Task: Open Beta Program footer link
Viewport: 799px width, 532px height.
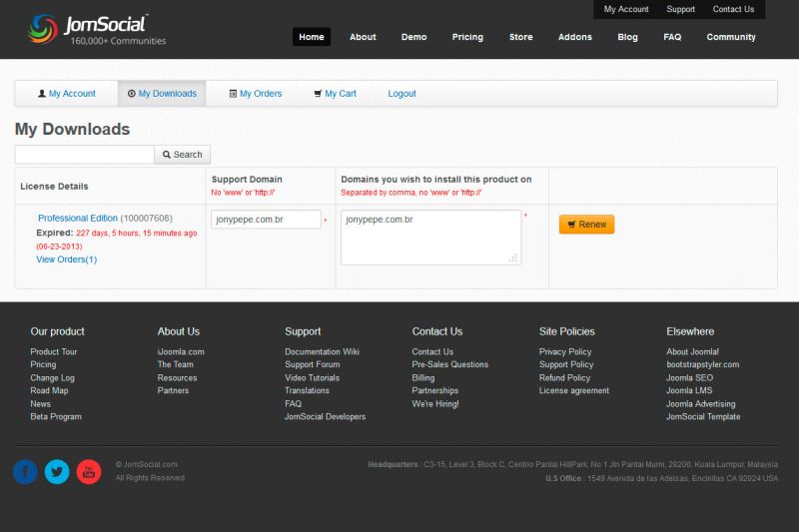Action: coord(56,416)
